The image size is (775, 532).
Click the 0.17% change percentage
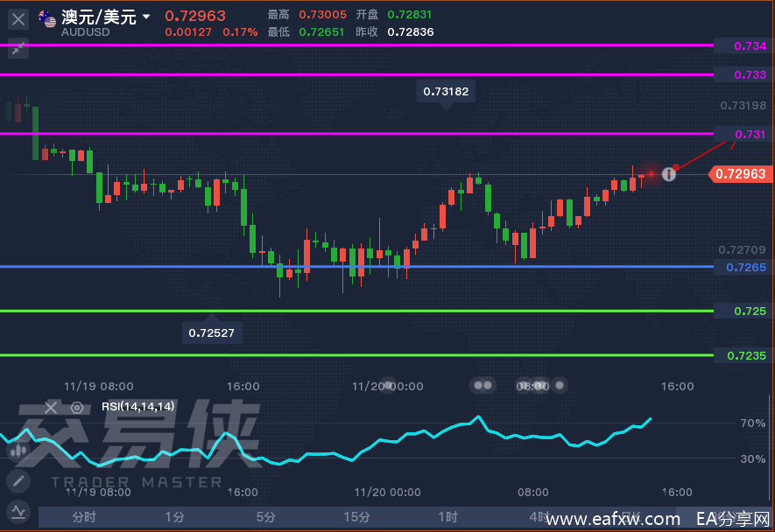tap(240, 32)
